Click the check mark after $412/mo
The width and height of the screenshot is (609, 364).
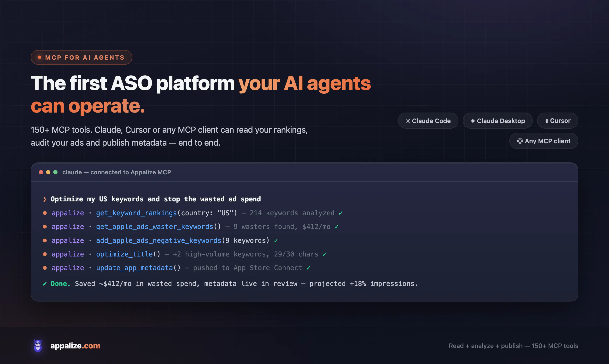pos(337,227)
